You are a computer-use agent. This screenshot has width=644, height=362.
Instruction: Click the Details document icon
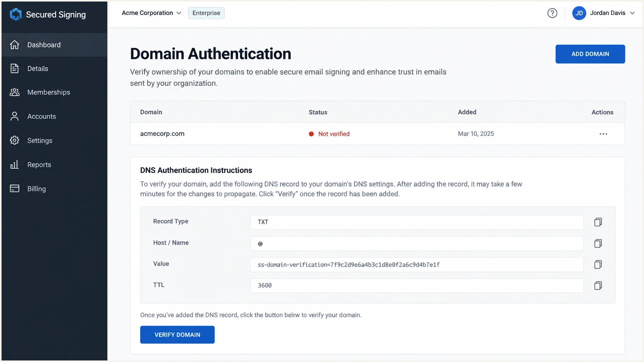(15, 68)
